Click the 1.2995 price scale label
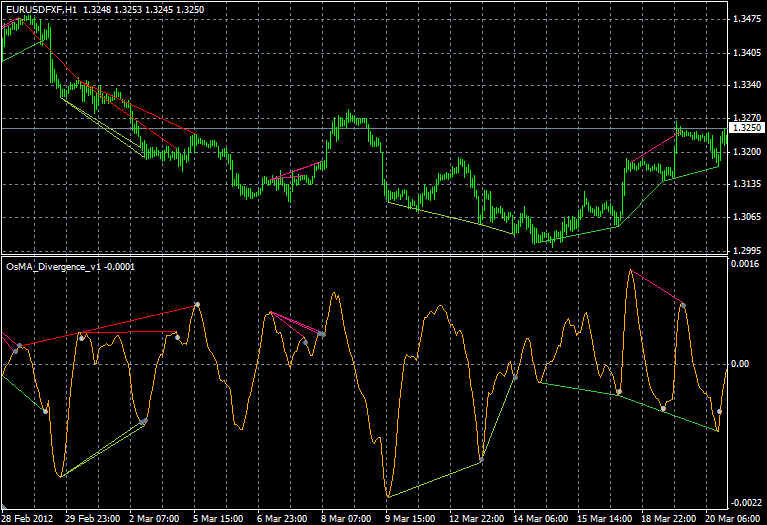 (x=747, y=251)
